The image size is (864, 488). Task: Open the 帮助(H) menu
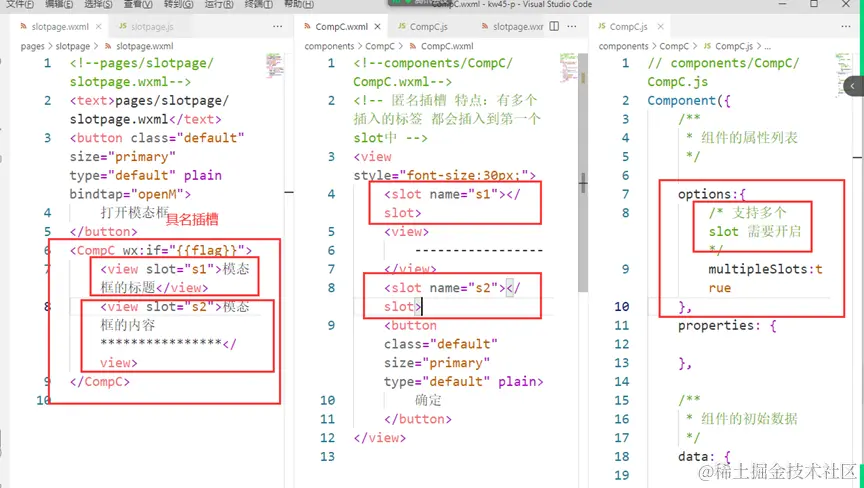click(x=299, y=4)
